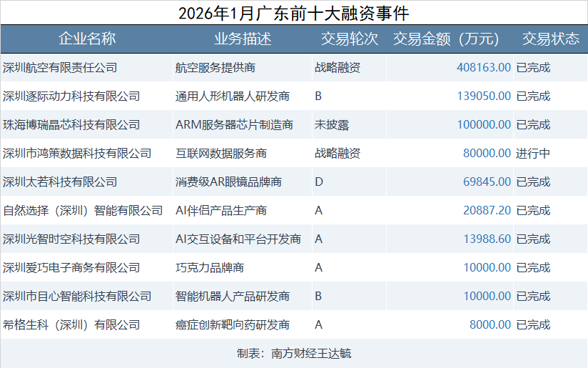
Task: Click the 深圳市鸿策数据科技有限公司 cell
Action: tap(77, 154)
